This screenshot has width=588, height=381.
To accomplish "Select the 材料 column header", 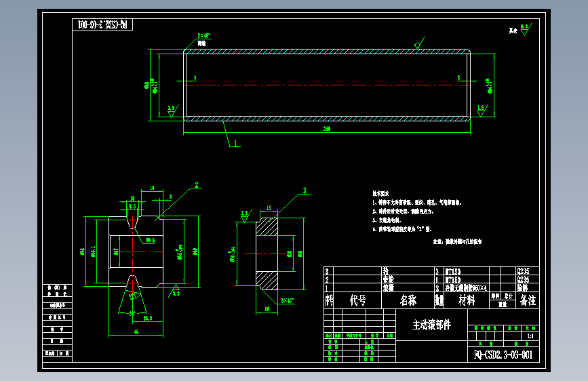I will tap(467, 300).
